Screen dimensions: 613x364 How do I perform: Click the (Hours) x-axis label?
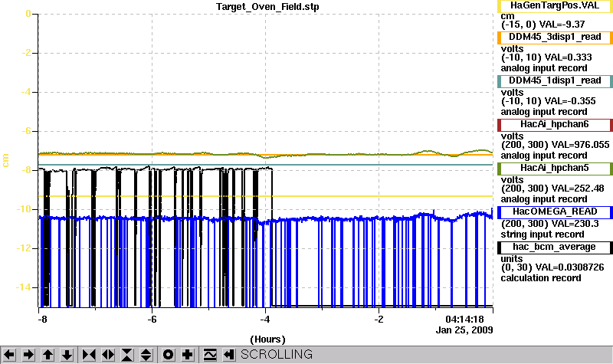(267, 339)
